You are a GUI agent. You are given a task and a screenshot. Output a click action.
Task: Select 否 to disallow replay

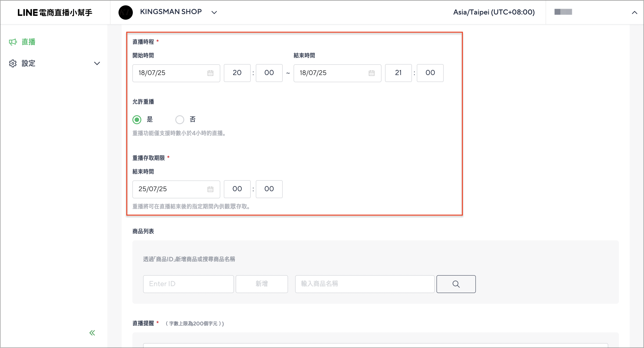[x=180, y=119]
